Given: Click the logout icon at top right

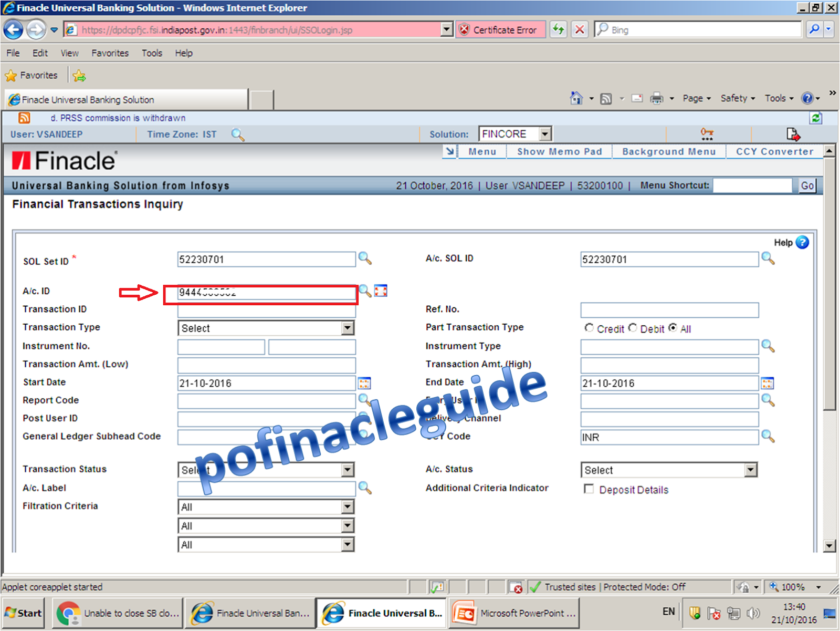Looking at the screenshot, I should 793,134.
